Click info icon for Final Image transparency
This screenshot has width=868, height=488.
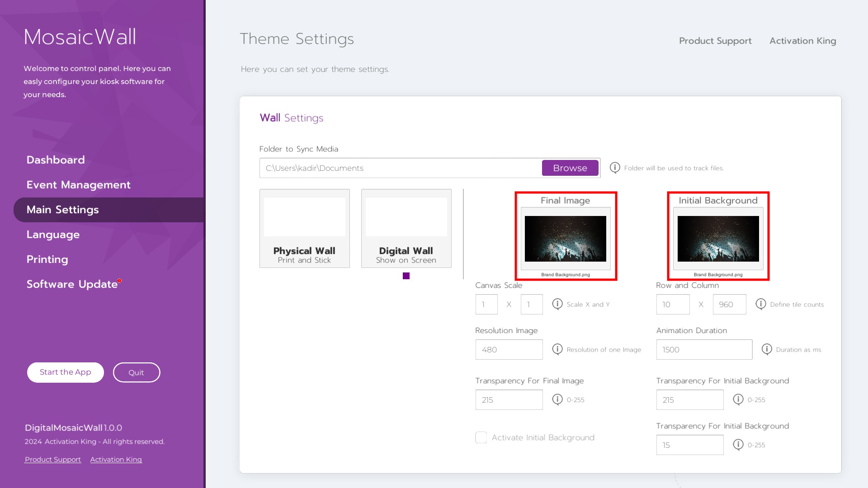click(x=557, y=399)
